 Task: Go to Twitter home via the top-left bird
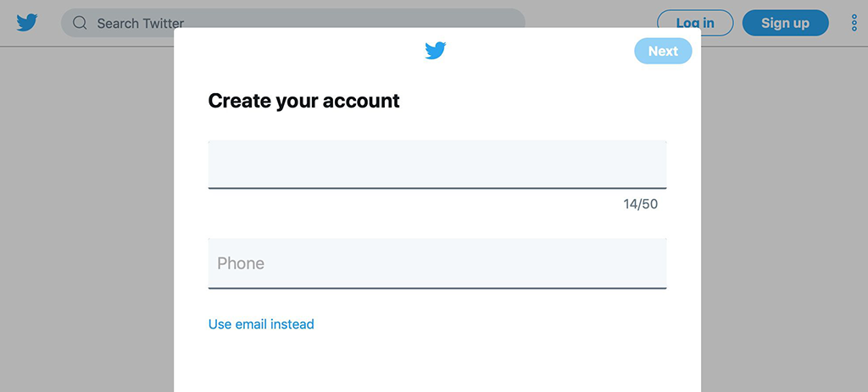26,23
